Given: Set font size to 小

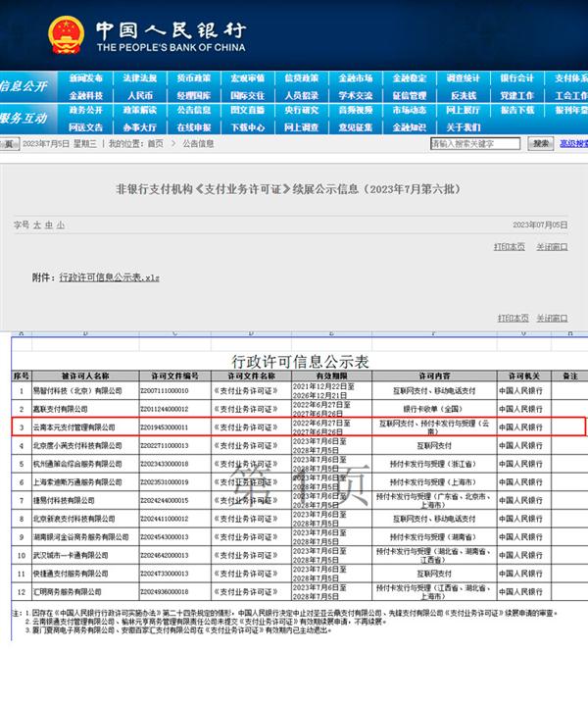Looking at the screenshot, I should (61, 226).
